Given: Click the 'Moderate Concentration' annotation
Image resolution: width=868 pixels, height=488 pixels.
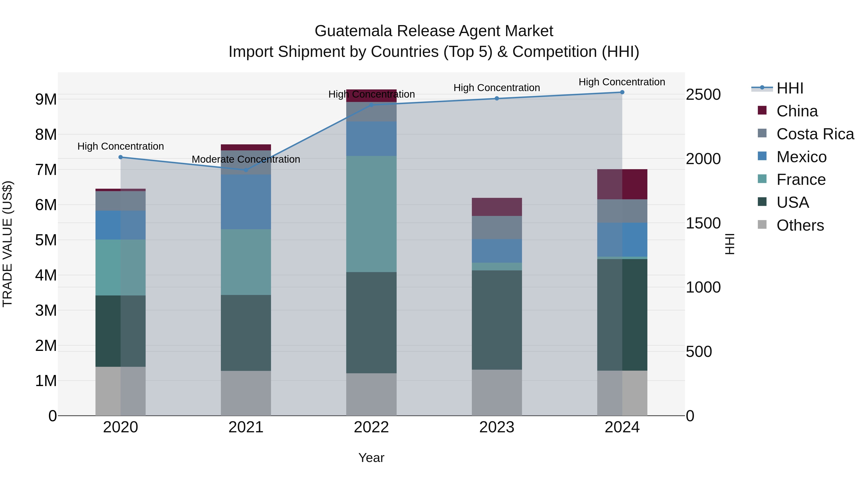Looking at the screenshot, I should pyautogui.click(x=246, y=159).
